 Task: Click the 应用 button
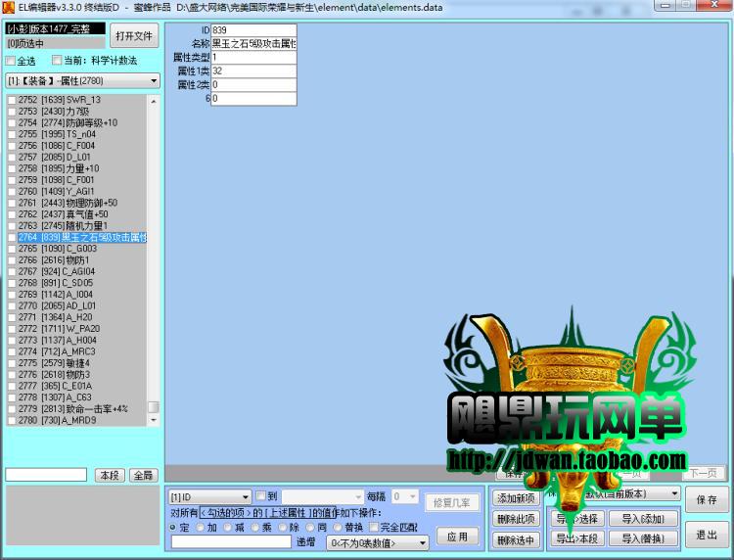tap(457, 537)
